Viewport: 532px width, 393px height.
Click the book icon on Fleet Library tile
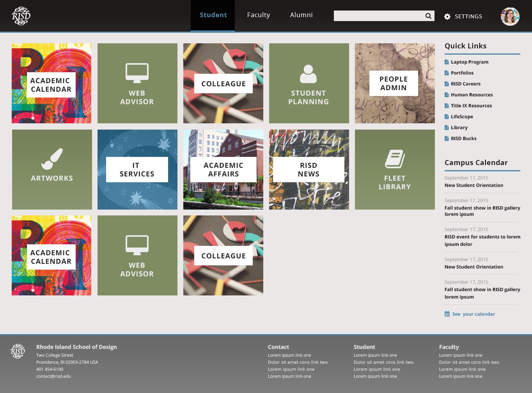pos(395,159)
